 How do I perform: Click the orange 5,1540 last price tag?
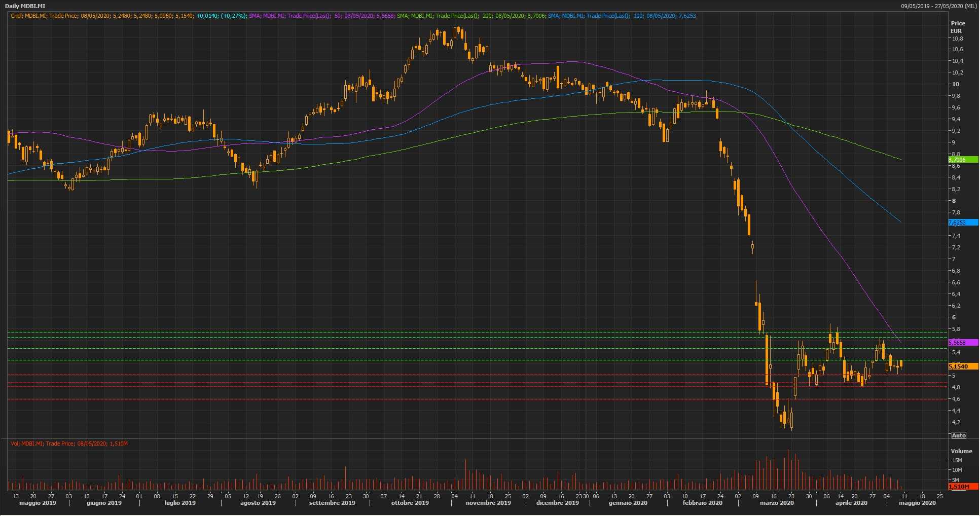click(962, 366)
